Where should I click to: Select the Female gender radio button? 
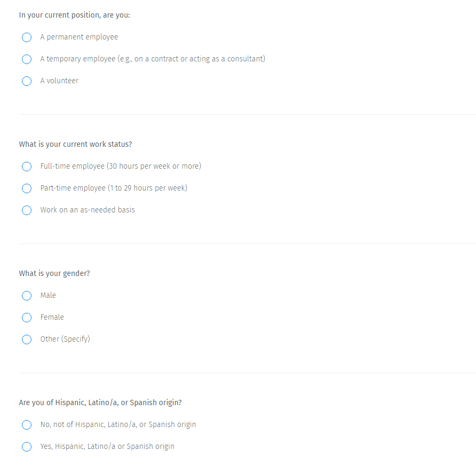click(x=27, y=318)
